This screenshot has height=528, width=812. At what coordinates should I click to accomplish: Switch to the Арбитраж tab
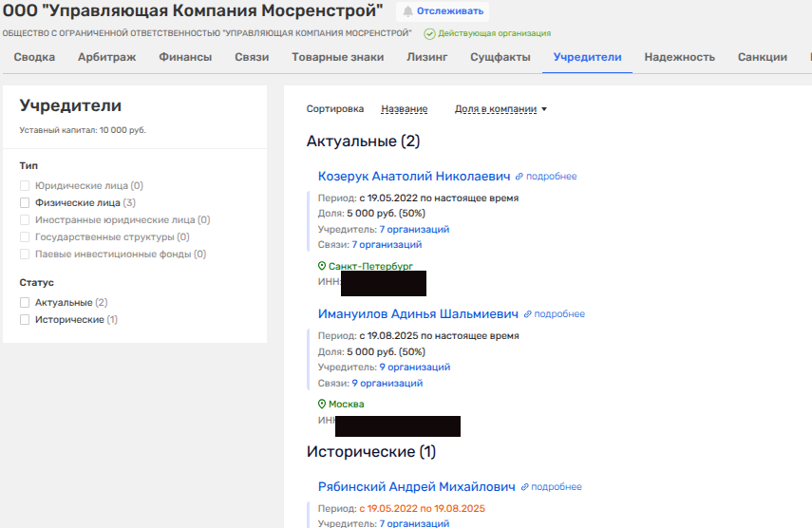[106, 57]
